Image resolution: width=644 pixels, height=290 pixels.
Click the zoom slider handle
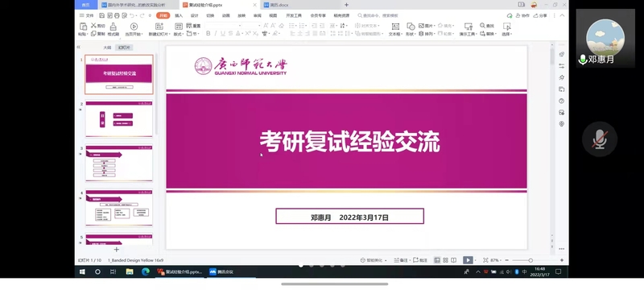pyautogui.click(x=530, y=260)
